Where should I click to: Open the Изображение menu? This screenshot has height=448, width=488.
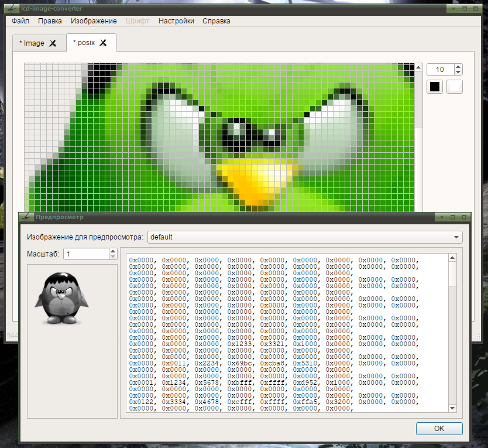[94, 21]
